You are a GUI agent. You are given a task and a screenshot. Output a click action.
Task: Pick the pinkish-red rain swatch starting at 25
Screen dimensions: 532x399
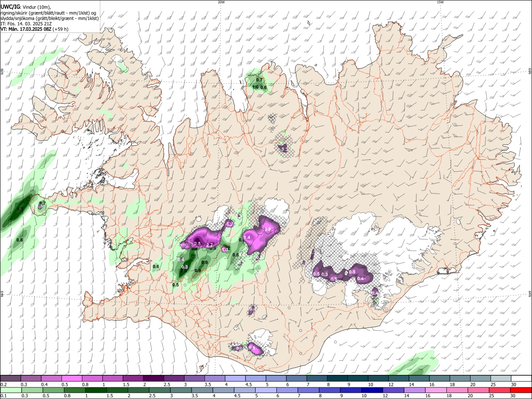500,390
